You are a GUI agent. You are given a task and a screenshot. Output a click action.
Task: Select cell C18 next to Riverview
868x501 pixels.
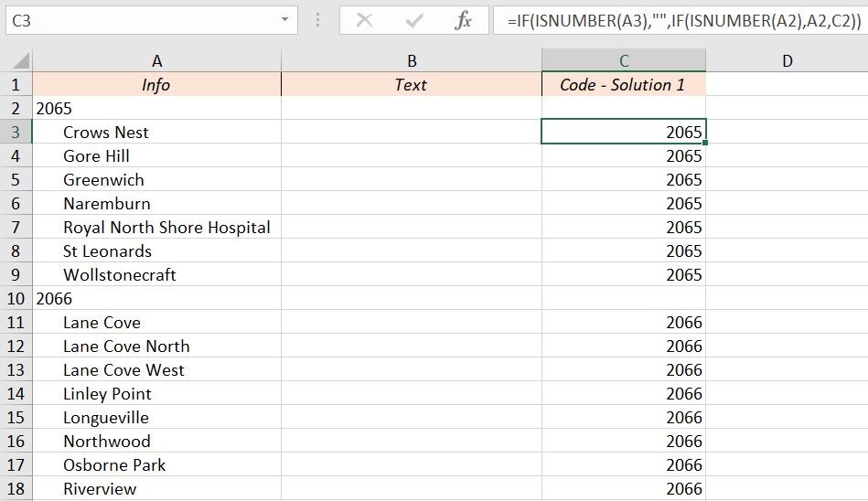tap(623, 489)
